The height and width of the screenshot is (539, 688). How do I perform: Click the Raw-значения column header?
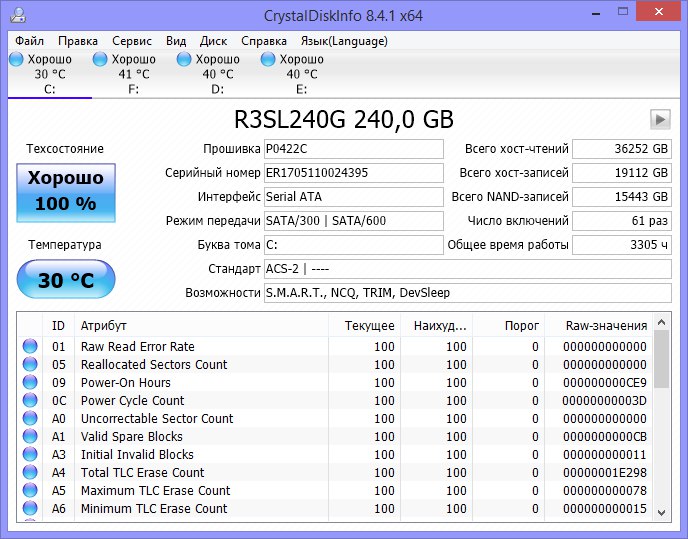tap(598, 326)
